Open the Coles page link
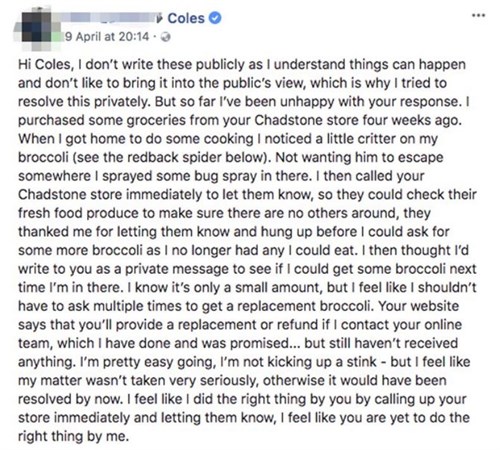Viewport: 500px width, 450px height. click(x=186, y=18)
